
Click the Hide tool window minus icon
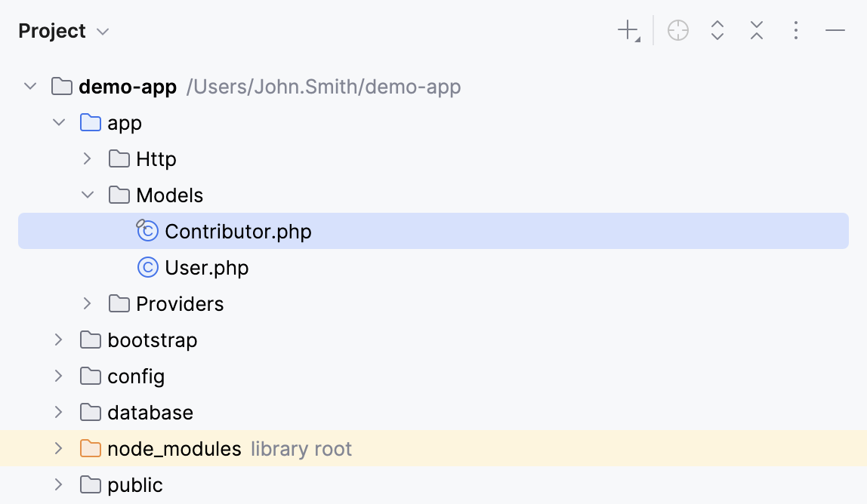click(x=835, y=30)
